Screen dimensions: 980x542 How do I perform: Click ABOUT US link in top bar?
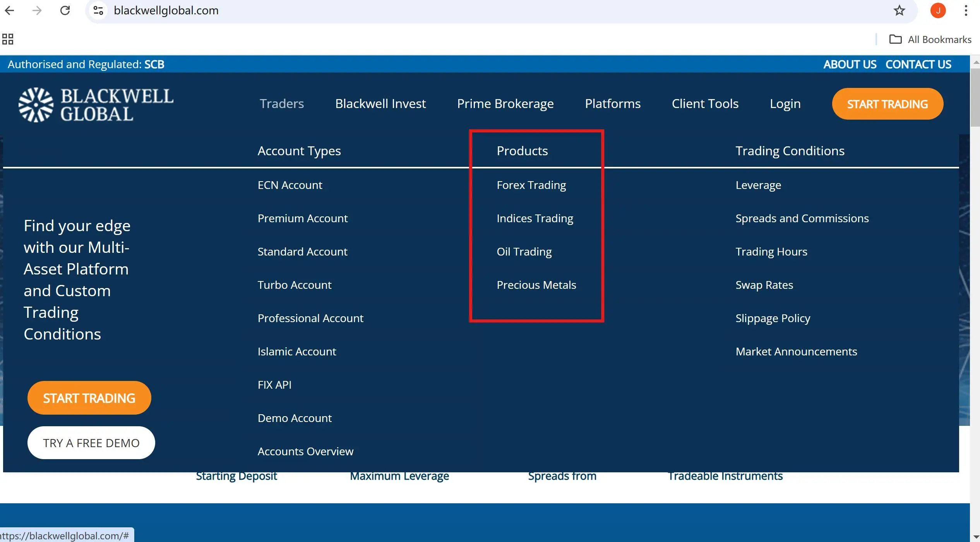pyautogui.click(x=850, y=64)
